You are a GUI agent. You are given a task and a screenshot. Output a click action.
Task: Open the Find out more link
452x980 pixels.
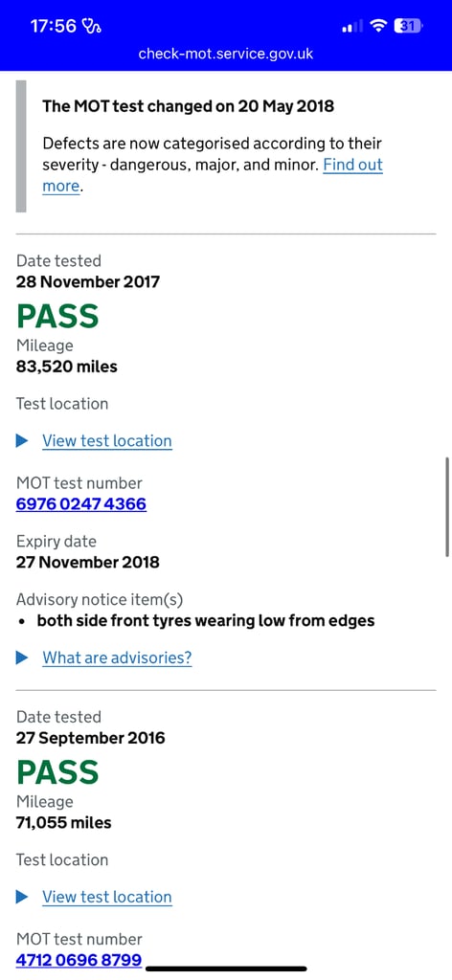point(213,175)
